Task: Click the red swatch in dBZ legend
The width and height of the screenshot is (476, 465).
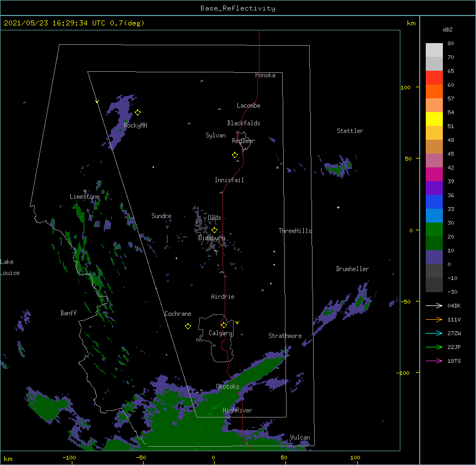Action: [x=434, y=78]
